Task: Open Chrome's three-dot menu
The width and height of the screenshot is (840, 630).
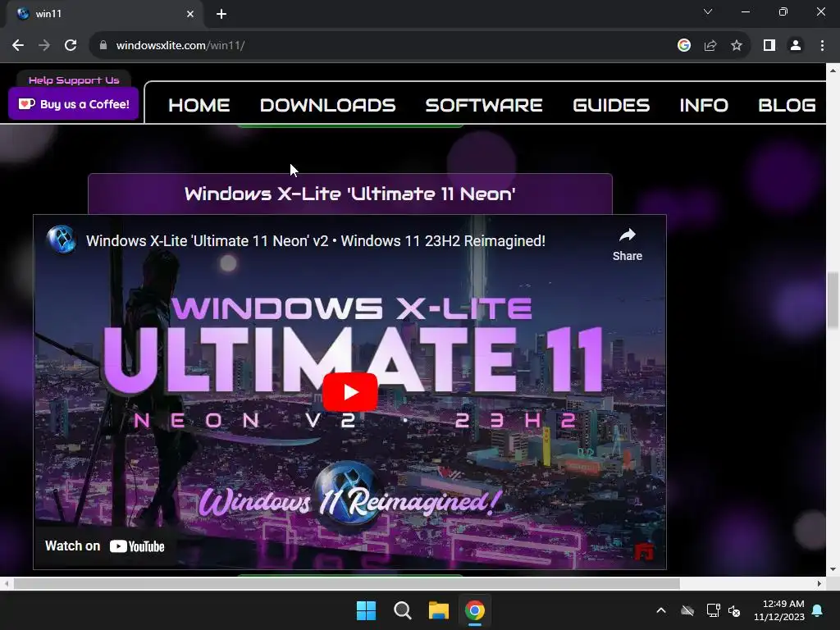Action: (822, 46)
